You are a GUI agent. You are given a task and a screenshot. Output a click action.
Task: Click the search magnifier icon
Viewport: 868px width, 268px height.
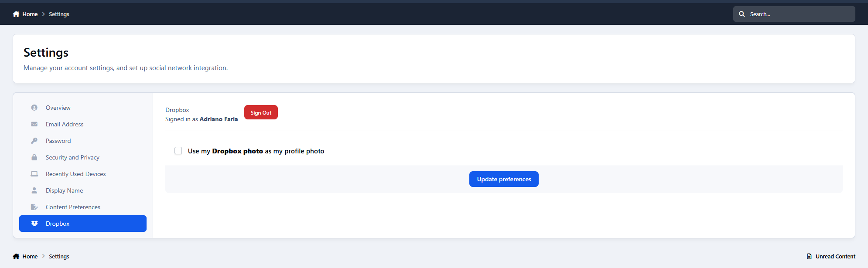[x=742, y=14]
